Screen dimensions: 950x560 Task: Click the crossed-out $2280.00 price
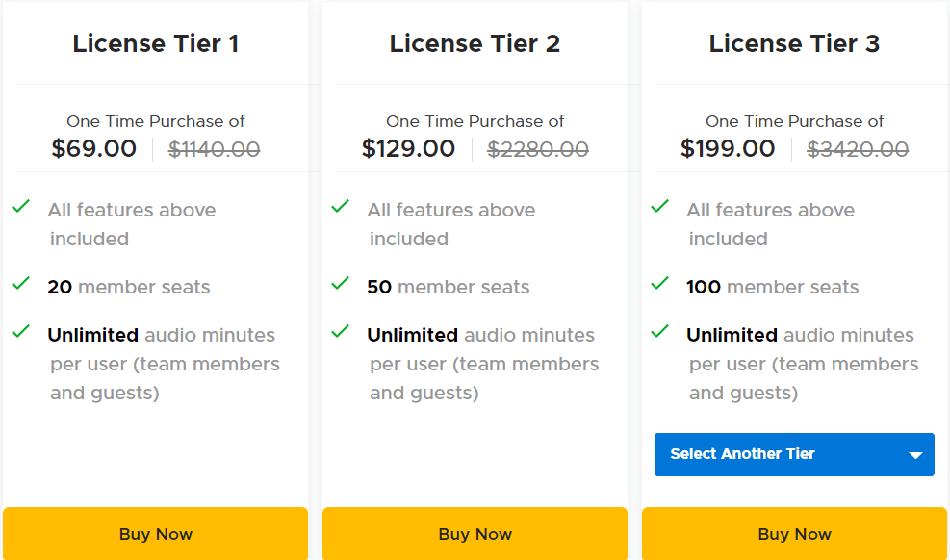coord(537,149)
